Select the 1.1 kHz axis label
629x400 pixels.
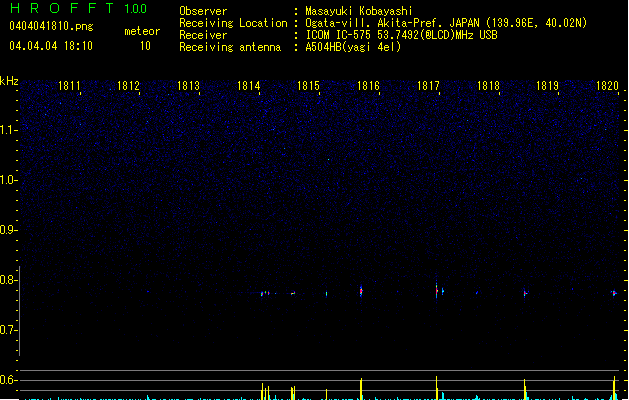[x=8, y=130]
